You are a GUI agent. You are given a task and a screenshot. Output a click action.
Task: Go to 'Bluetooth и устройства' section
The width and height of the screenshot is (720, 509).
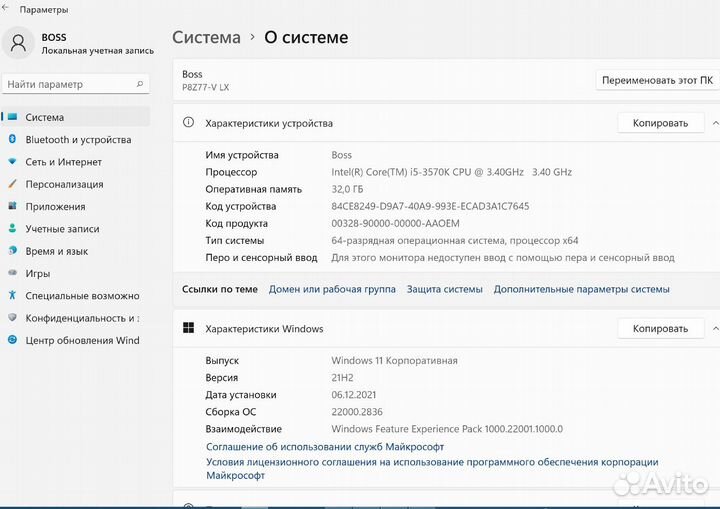pos(78,140)
